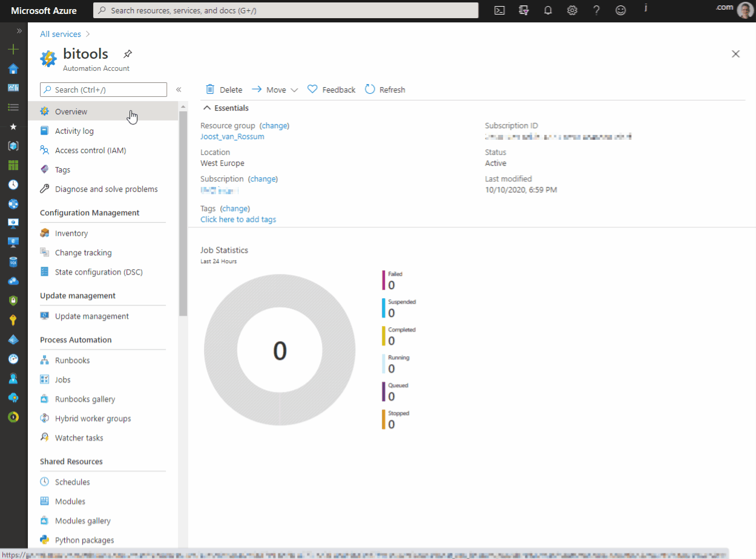Screen dimensions: 756x559
Task: Pin the bitools overview using the pin icon
Action: point(127,53)
